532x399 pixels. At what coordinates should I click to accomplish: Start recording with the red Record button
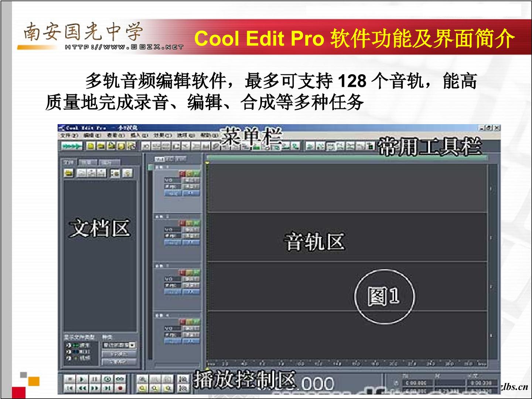click(x=120, y=388)
